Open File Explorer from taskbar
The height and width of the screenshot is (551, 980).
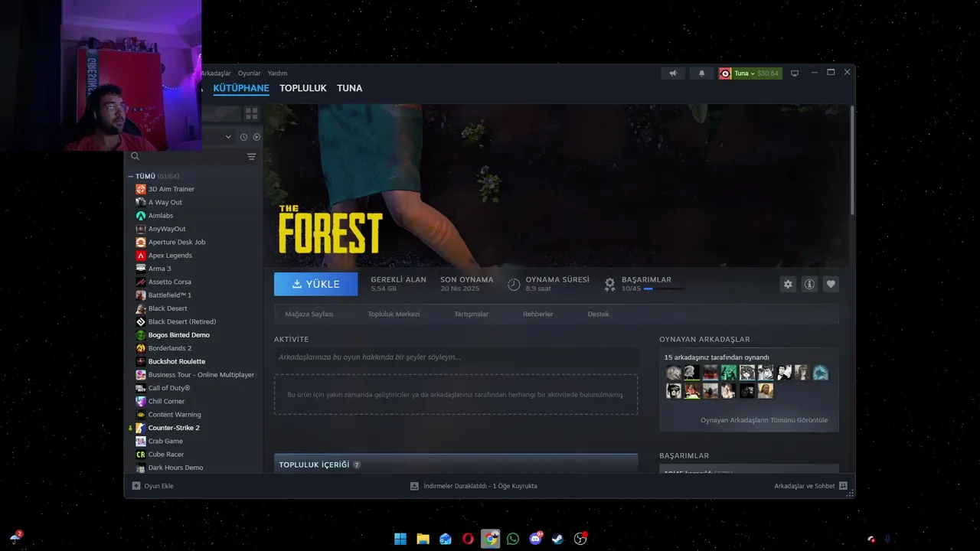[423, 539]
